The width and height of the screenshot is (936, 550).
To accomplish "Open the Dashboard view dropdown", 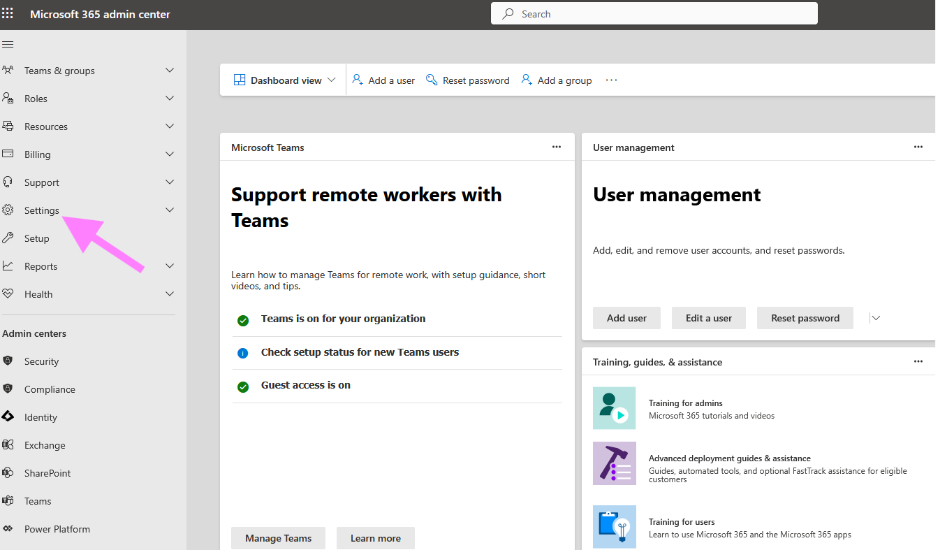I will point(285,80).
